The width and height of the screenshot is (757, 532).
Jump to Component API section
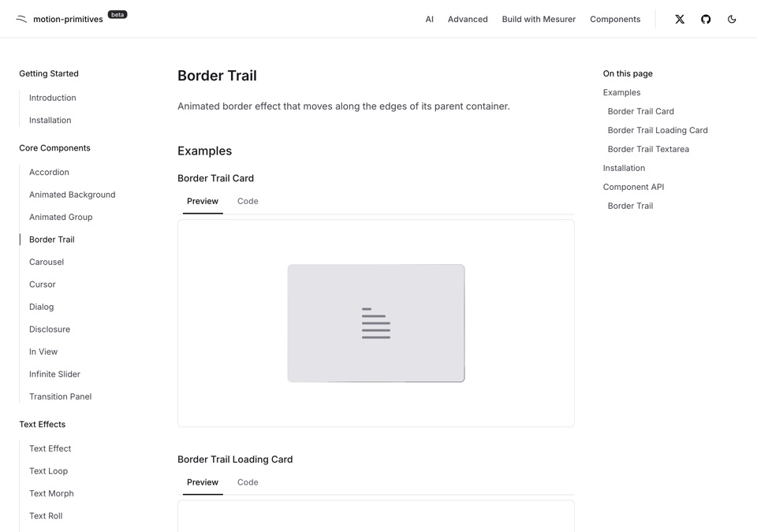[x=633, y=187]
